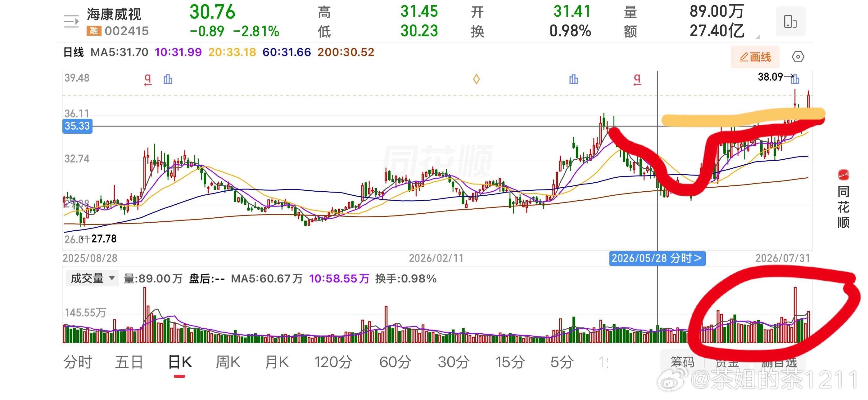This screenshot has width=868, height=400.
Task: Click the MA5:31.70 indicator value
Action: coord(119,52)
